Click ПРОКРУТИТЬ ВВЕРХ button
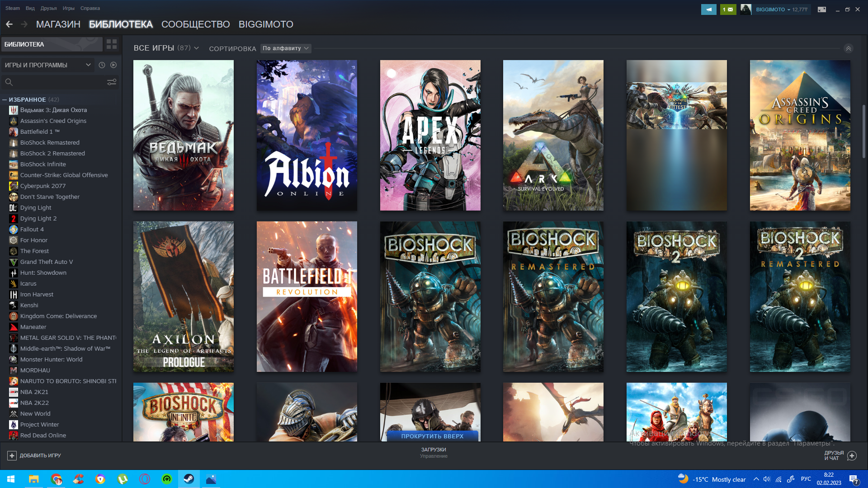The image size is (868, 488). [x=433, y=436]
